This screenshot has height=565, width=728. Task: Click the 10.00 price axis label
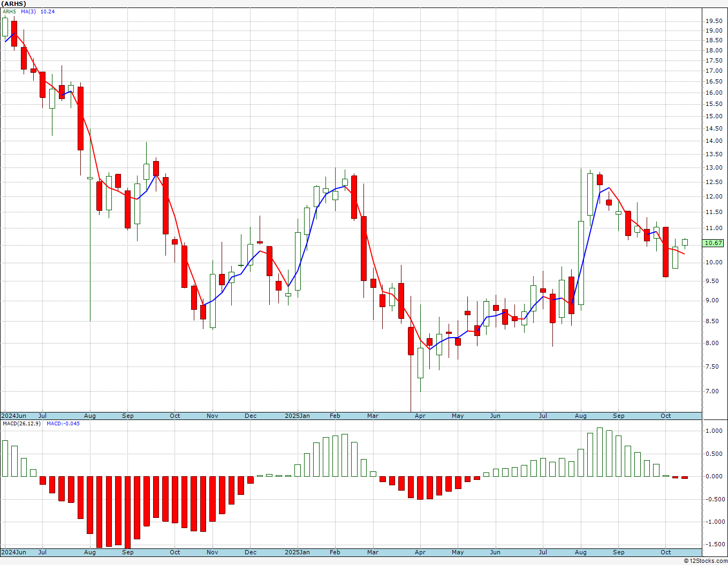(714, 263)
